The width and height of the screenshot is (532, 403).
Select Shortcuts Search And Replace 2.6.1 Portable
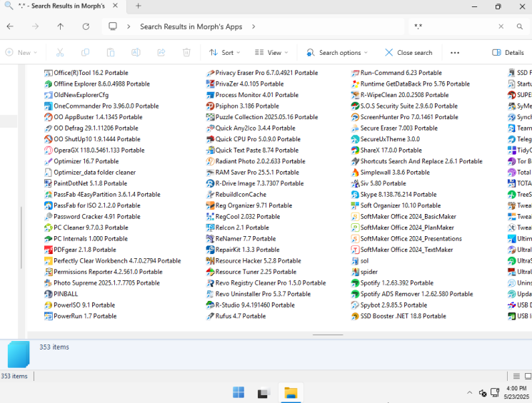pyautogui.click(x=416, y=162)
